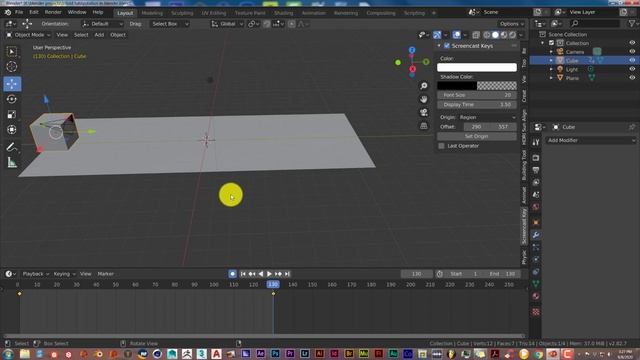Toggle X-ray display mode

coord(476,35)
